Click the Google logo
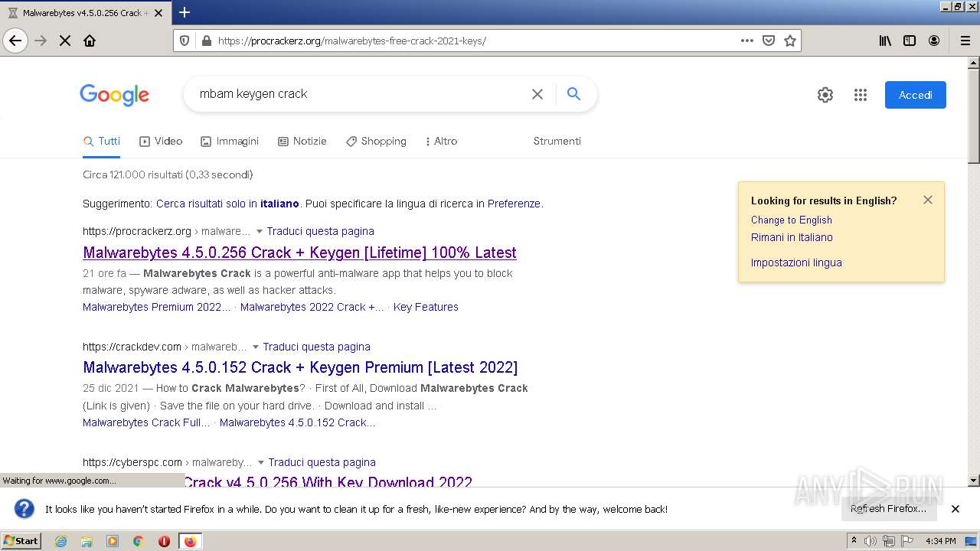 coord(115,95)
